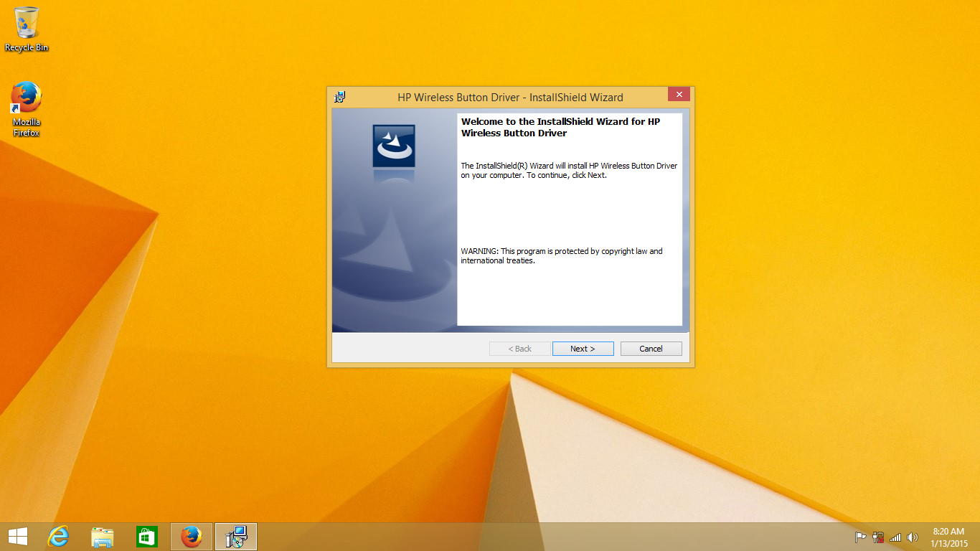
Task: Cancel the InstallShield Wizard
Action: 651,349
